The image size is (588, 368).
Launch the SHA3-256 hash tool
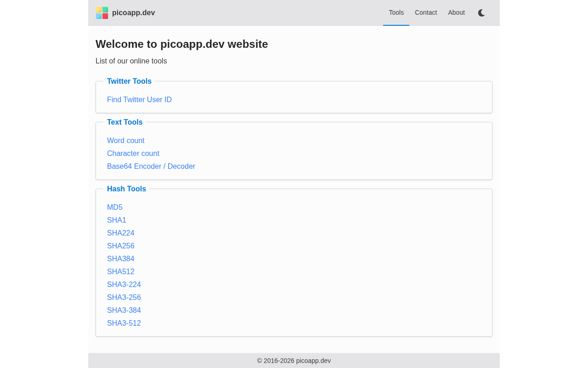124,298
